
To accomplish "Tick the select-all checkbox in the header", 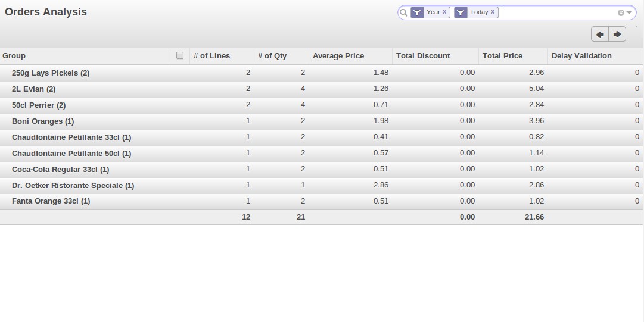I will pos(180,55).
